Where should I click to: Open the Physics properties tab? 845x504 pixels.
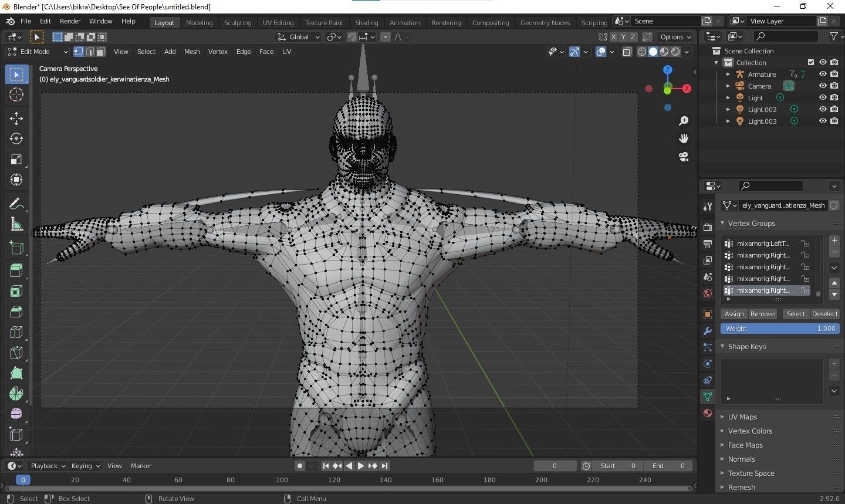tap(708, 364)
